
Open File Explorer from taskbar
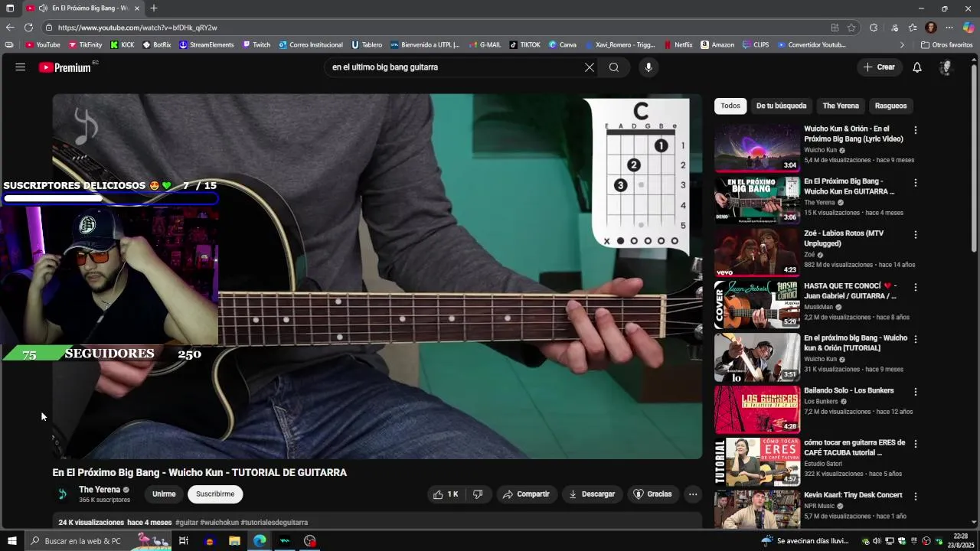(234, 541)
